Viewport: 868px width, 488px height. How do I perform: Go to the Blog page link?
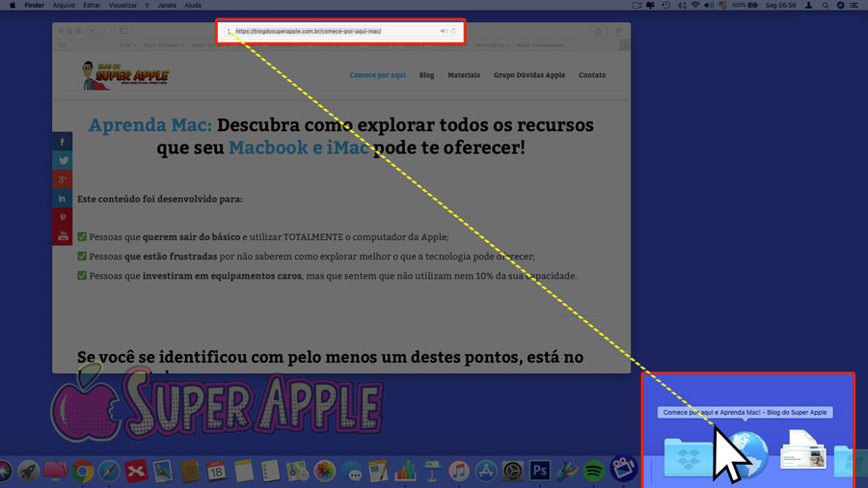pyautogui.click(x=426, y=75)
